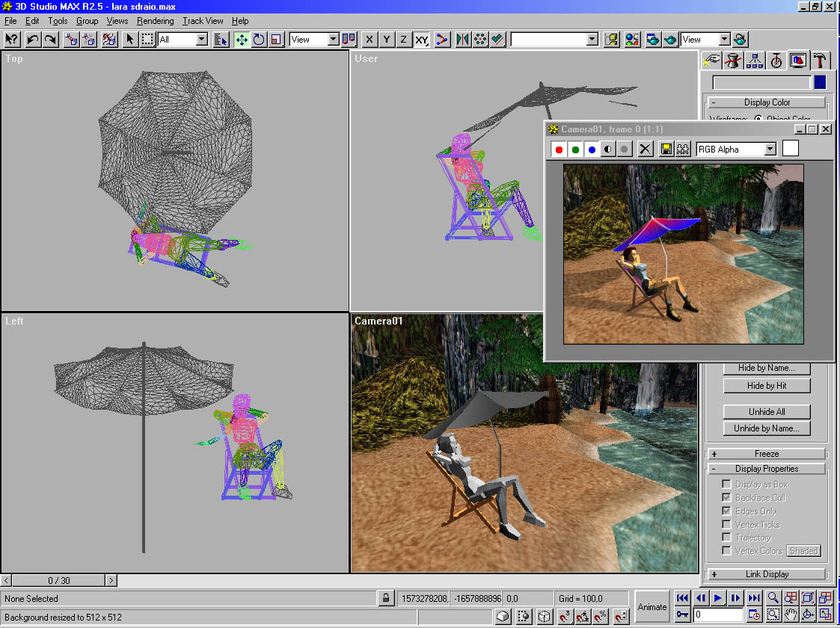Click the Array tool icon
Viewport: 840px width, 628px height.
tap(480, 40)
